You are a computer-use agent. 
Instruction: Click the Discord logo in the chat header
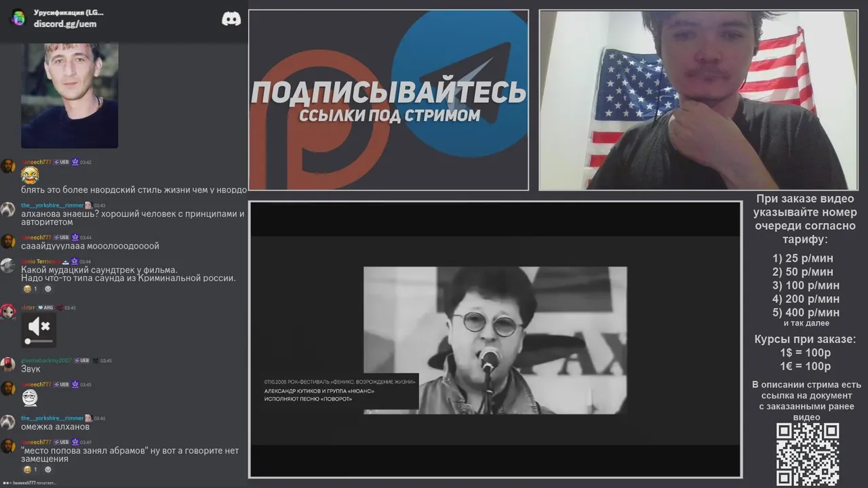coord(231,19)
